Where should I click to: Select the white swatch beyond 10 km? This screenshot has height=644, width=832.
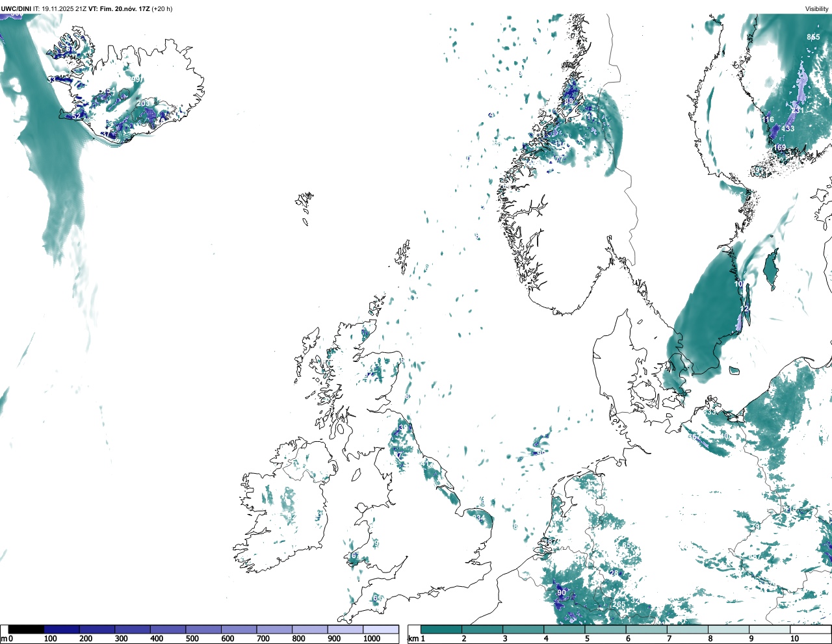pos(811,629)
